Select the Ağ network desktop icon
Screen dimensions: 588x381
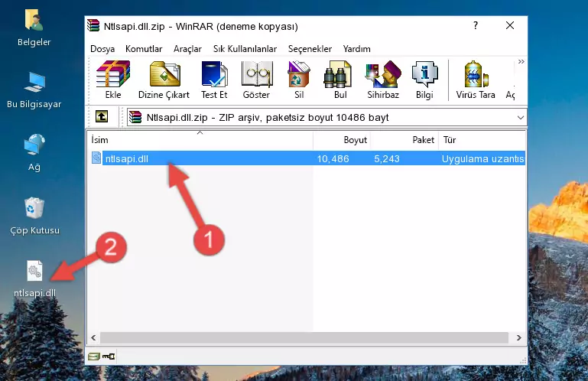click(34, 153)
